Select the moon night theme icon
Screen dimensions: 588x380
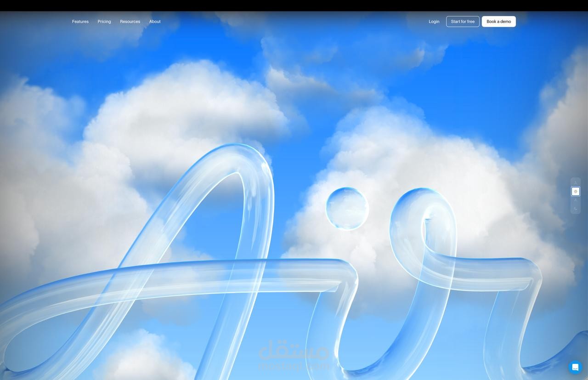click(576, 209)
